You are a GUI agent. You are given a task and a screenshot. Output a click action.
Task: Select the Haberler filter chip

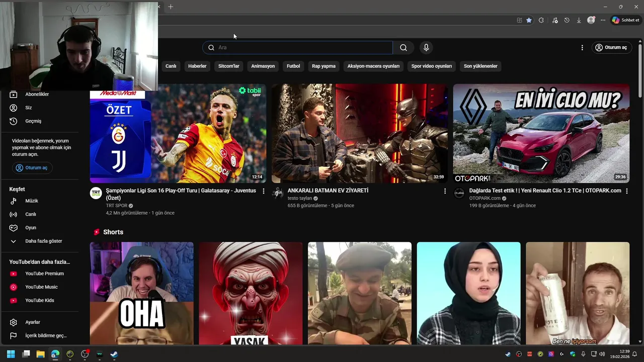pos(197,66)
